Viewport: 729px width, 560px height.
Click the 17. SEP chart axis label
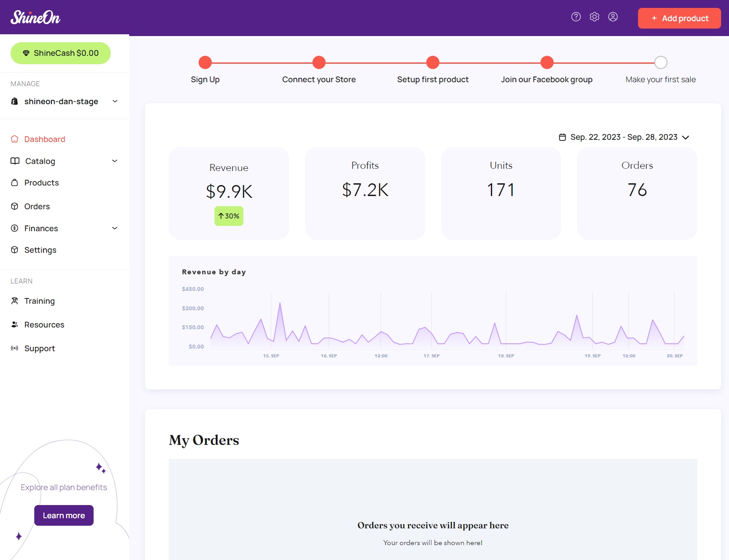pos(432,356)
